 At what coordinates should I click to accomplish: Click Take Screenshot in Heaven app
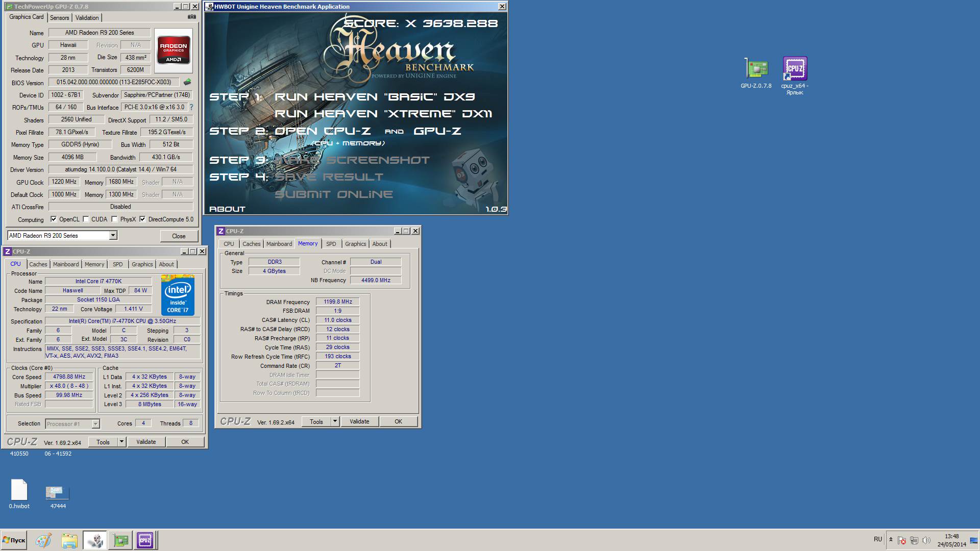352,160
